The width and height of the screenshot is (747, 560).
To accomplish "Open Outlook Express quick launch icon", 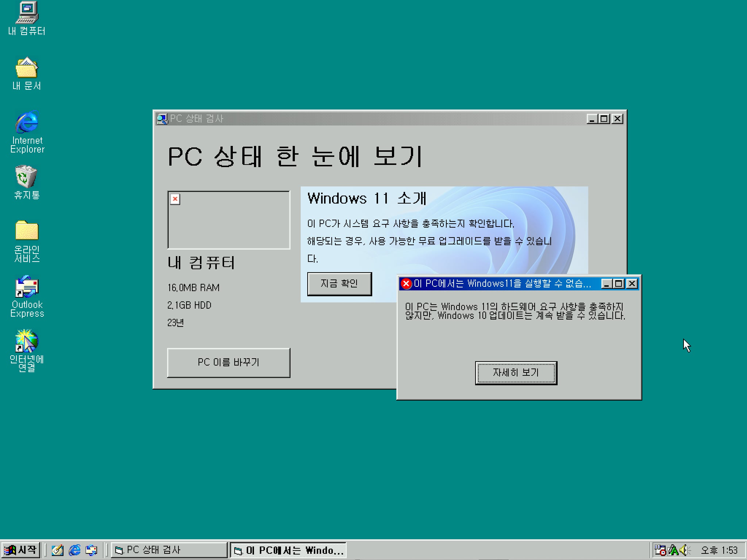I will click(92, 550).
